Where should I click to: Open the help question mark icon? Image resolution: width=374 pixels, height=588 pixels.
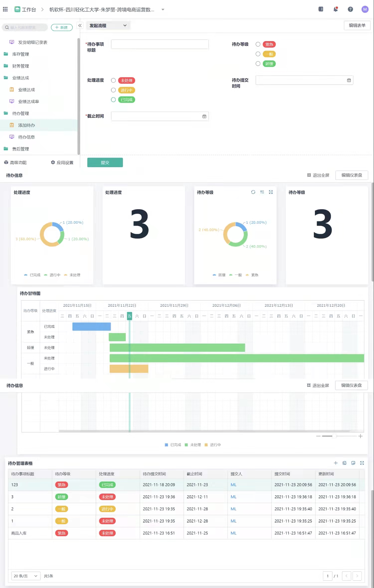pyautogui.click(x=350, y=9)
